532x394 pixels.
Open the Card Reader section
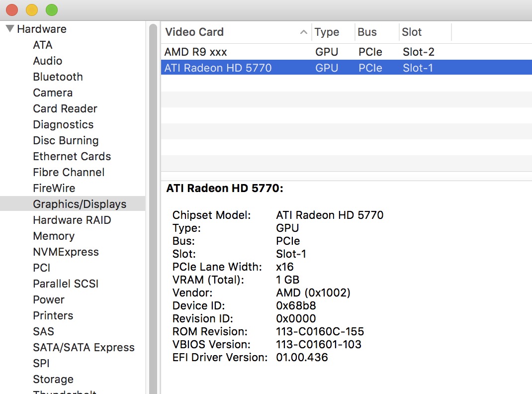pyautogui.click(x=65, y=108)
